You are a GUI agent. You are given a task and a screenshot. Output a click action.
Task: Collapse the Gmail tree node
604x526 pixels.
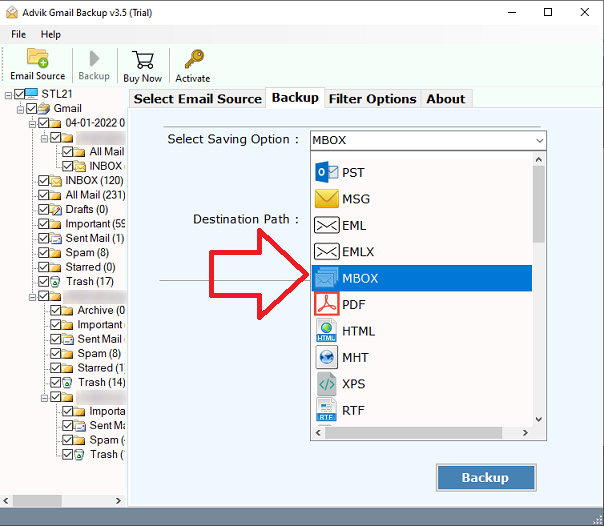click(x=20, y=110)
